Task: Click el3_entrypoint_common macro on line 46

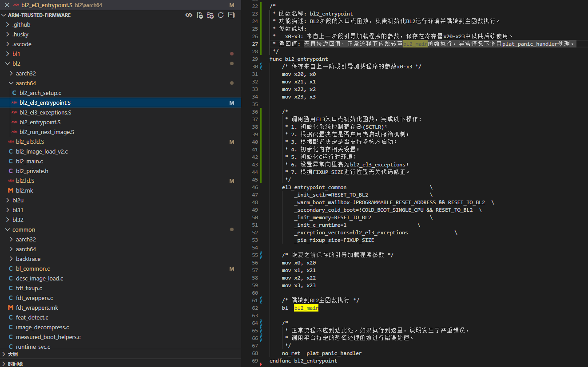Action: click(314, 187)
